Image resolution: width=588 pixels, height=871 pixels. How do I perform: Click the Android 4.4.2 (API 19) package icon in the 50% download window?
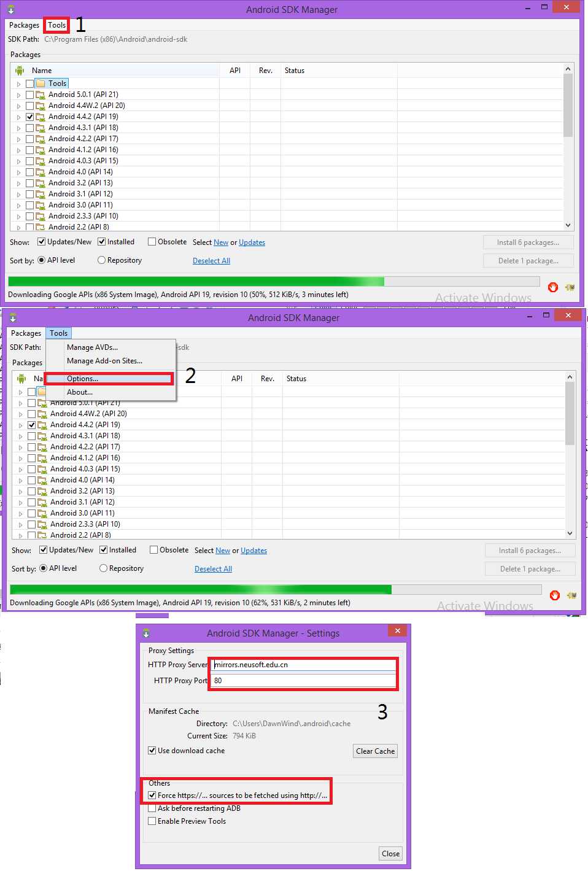[41, 117]
